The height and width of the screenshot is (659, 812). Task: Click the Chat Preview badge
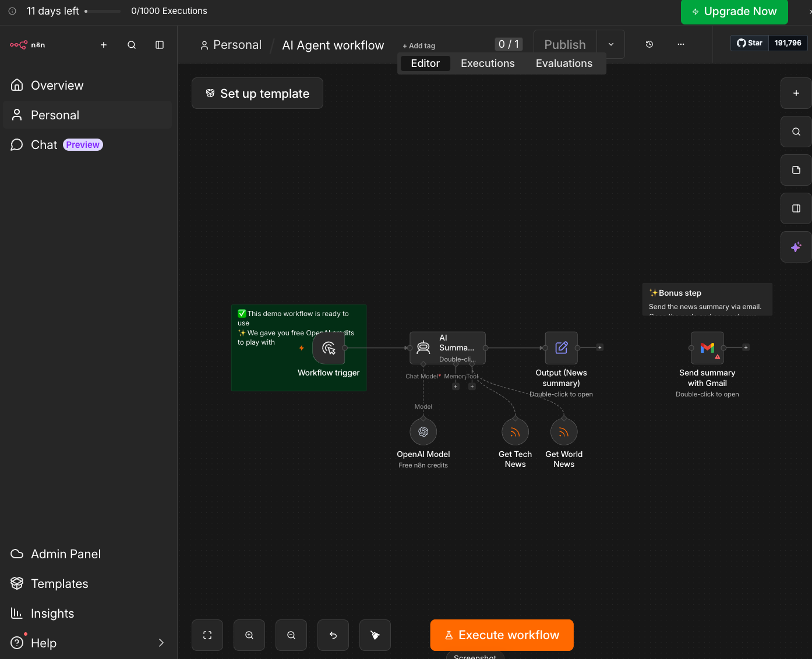point(83,145)
